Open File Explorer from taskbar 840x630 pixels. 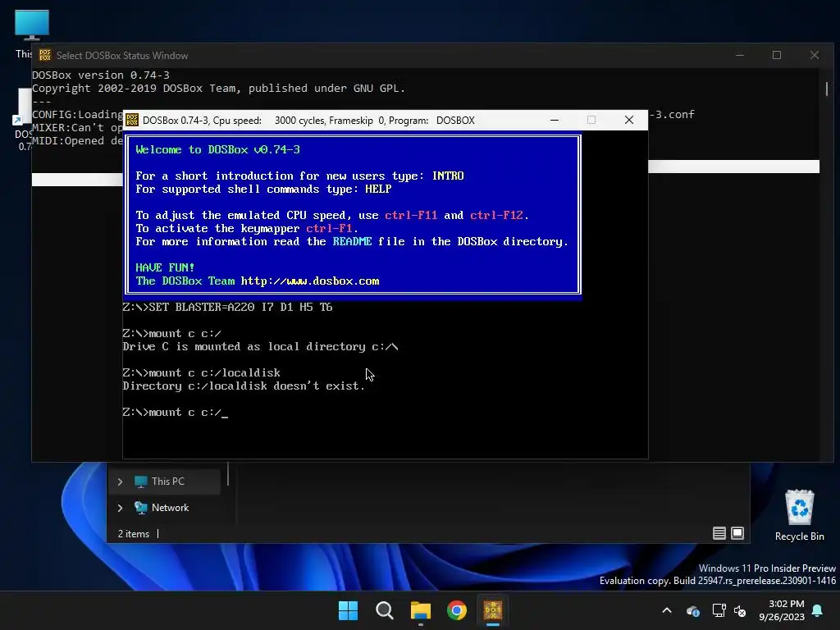click(x=421, y=610)
